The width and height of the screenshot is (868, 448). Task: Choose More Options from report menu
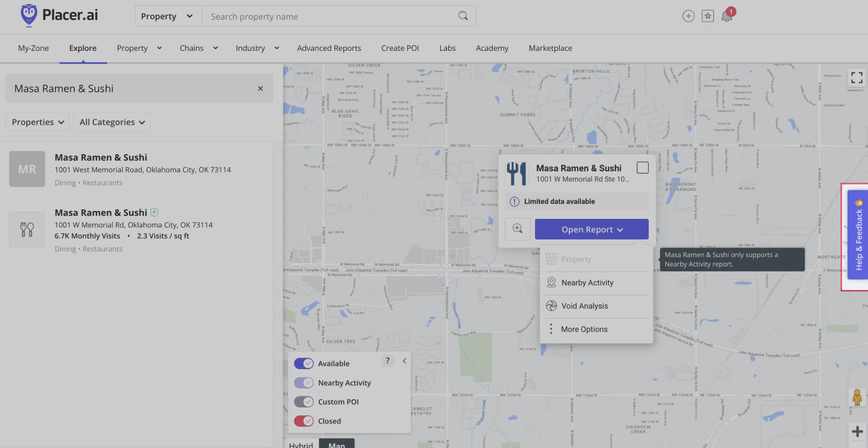596,330
